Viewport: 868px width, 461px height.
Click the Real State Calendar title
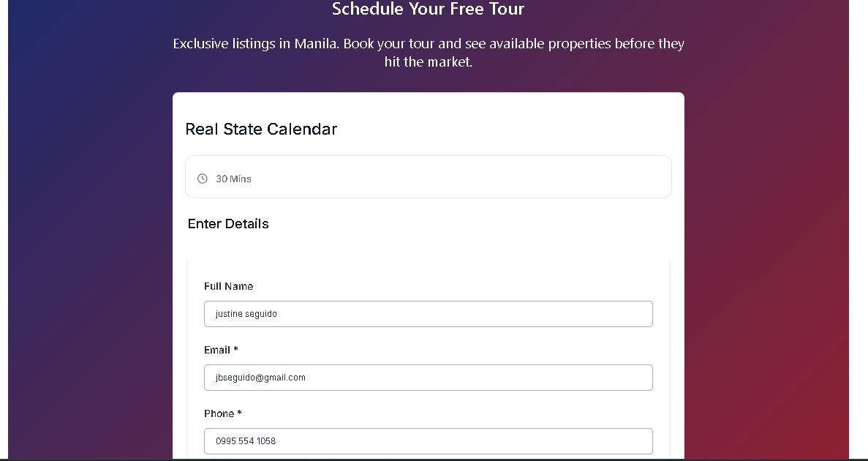(x=261, y=130)
